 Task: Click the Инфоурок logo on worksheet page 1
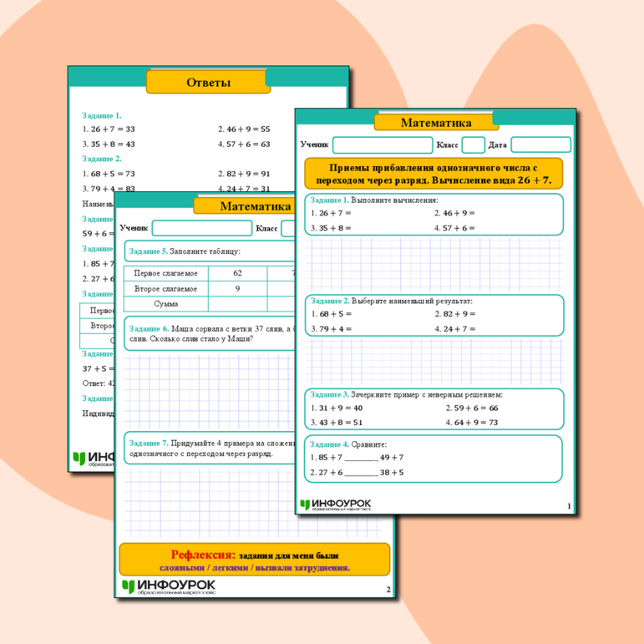click(x=336, y=505)
